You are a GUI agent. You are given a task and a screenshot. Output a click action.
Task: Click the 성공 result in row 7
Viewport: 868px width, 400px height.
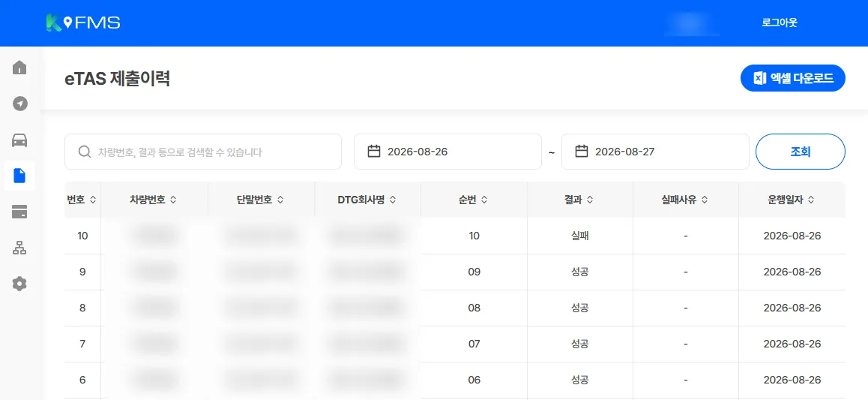[x=579, y=344]
